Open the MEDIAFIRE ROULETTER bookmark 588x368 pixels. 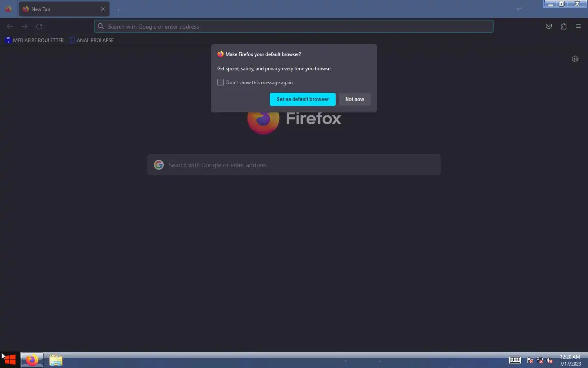tap(34, 40)
